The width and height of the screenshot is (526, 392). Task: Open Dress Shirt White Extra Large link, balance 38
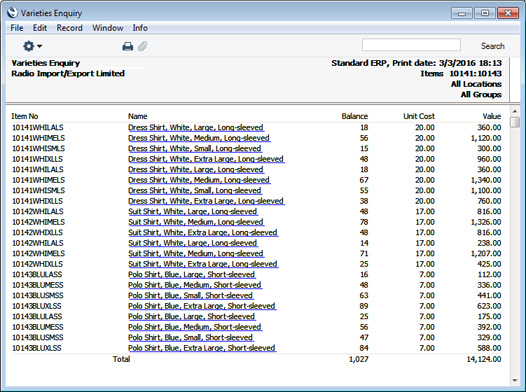(x=206, y=201)
